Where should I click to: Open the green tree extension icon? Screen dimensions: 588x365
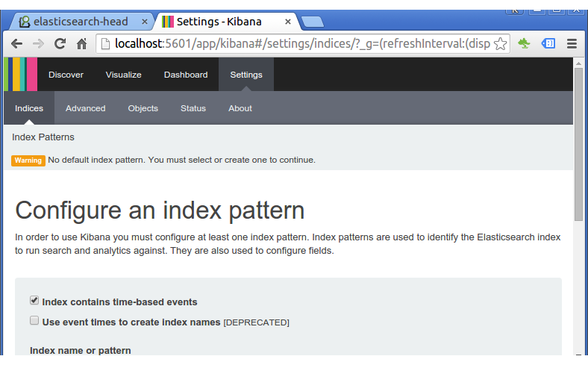pyautogui.click(x=524, y=43)
